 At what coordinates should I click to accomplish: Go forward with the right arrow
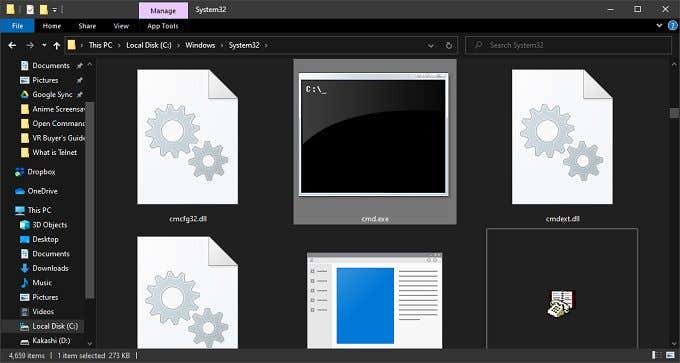(29, 45)
